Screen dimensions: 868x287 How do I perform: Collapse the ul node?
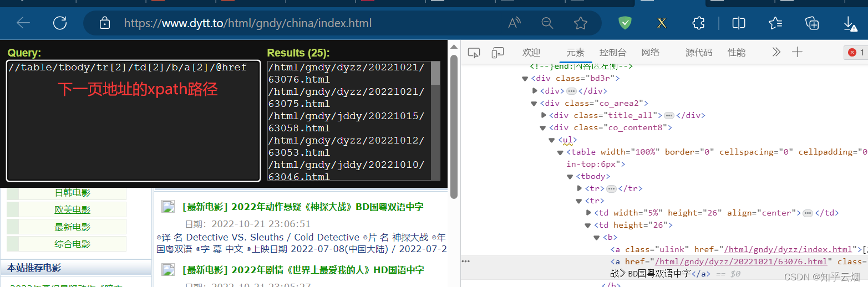pos(552,140)
